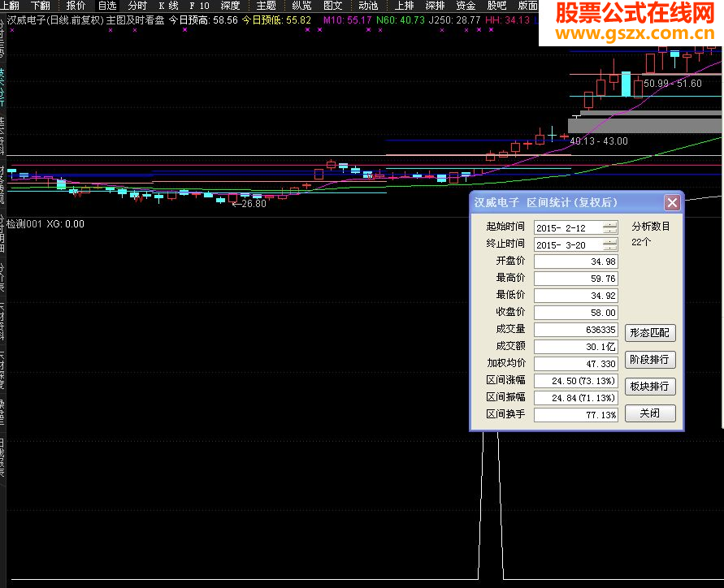
Task: Click the 区间换手 value 77.13%
Action: click(x=576, y=415)
